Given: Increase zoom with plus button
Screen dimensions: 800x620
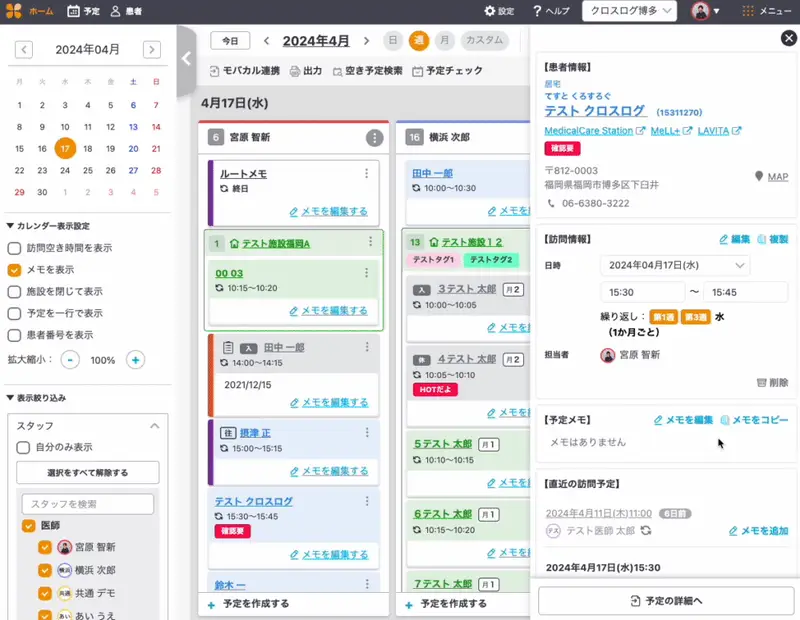Looking at the screenshot, I should 135,360.
